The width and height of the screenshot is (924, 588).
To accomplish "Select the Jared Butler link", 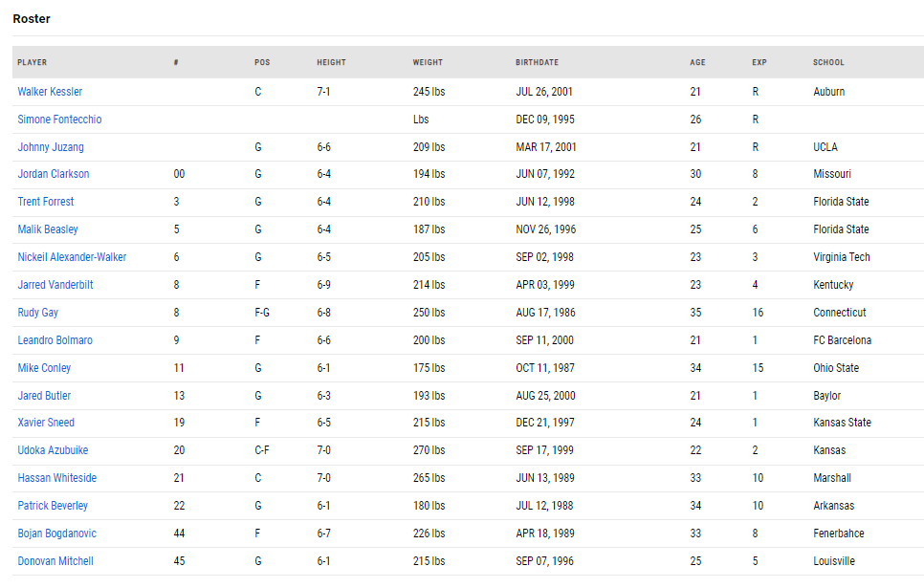I will [44, 396].
